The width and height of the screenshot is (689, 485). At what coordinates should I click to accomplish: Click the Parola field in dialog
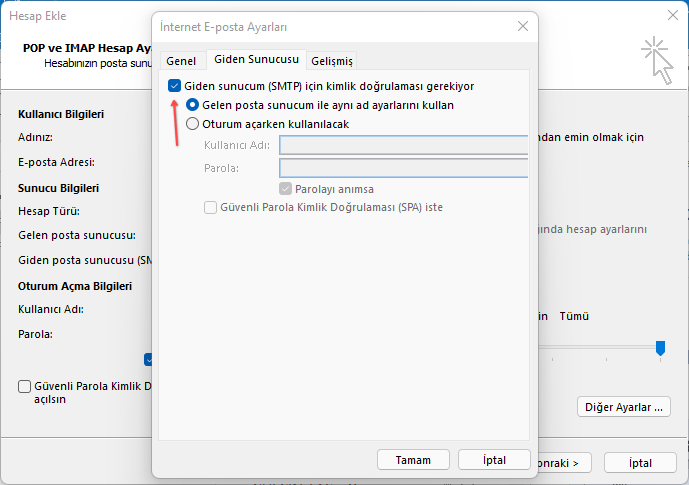(403, 167)
